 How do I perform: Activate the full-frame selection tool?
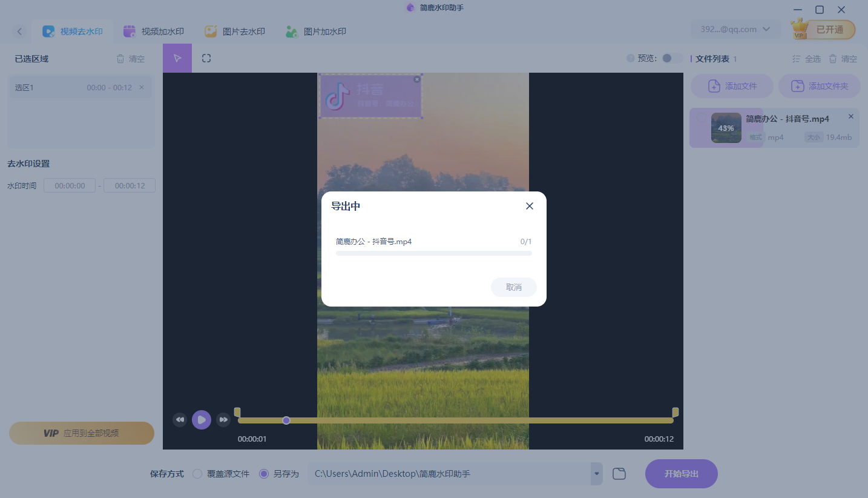point(206,58)
